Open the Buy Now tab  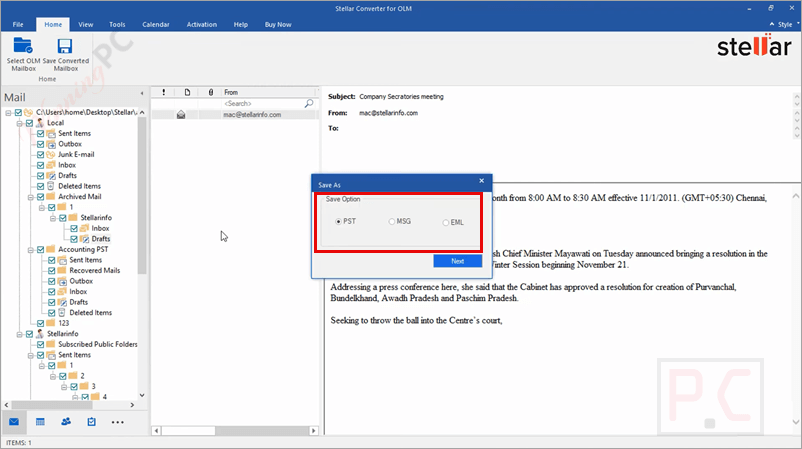[278, 25]
